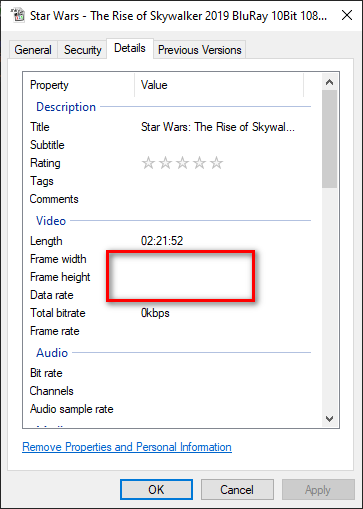Open Remove Properties and Personal Information link
Image resolution: width=363 pixels, height=509 pixels.
127,447
